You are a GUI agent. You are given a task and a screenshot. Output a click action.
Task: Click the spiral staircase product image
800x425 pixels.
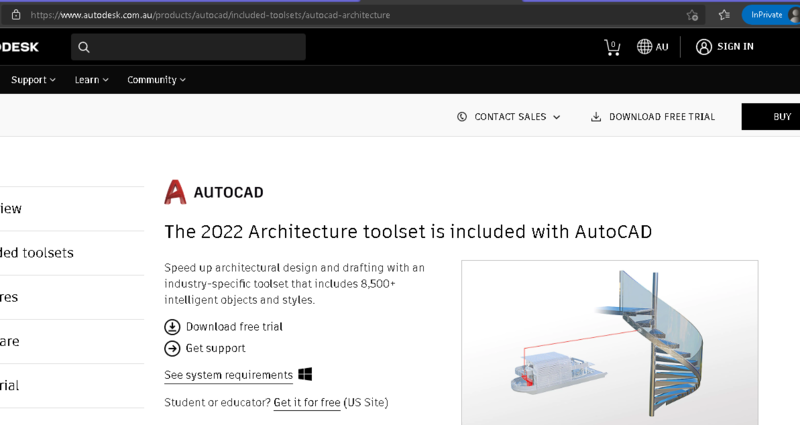[610, 342]
